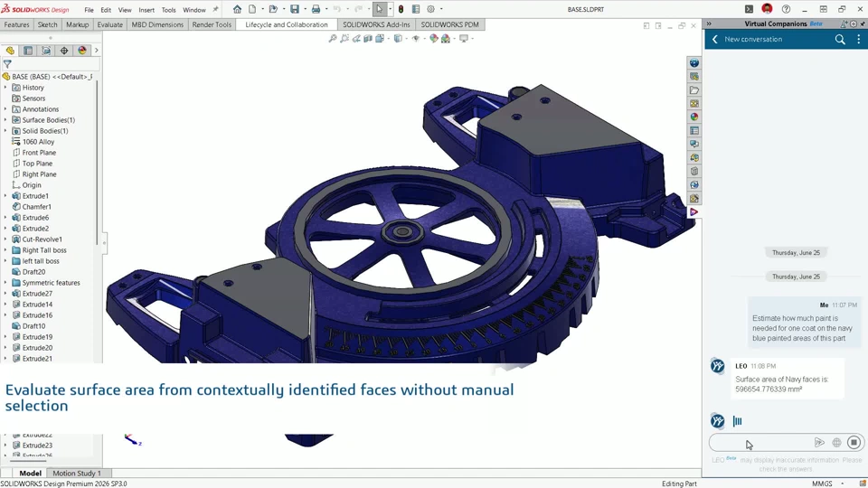Open the Appearances color ball task pane icon
The width and height of the screenshot is (868, 488).
pyautogui.click(x=694, y=117)
